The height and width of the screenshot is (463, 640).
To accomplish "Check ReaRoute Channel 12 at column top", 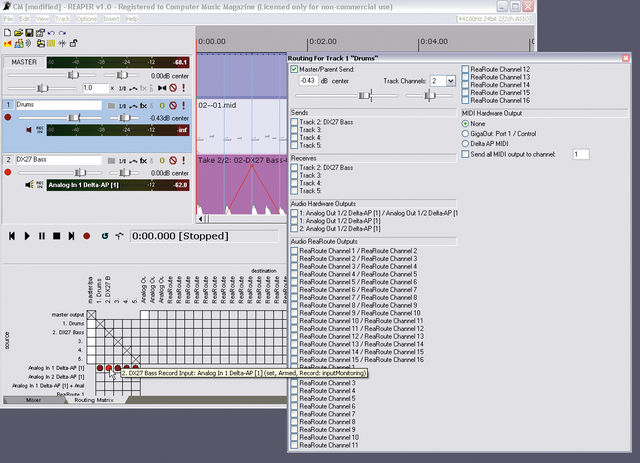I will point(465,69).
